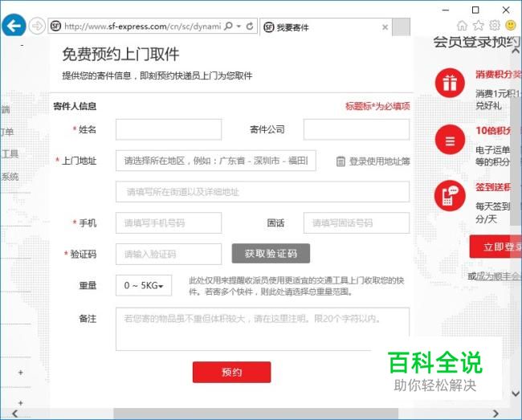522x420 pixels.
Task: Open the 上门地址 region selector field
Action: (216, 161)
